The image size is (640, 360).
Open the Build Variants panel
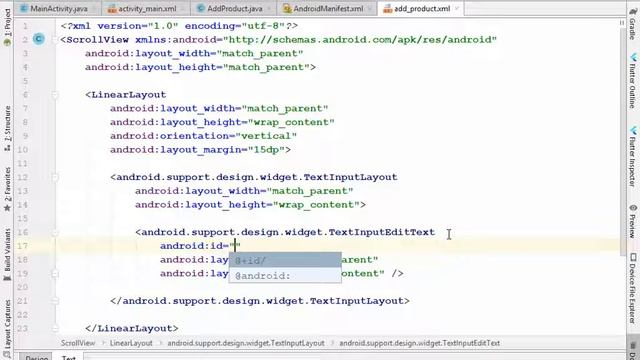(7, 254)
